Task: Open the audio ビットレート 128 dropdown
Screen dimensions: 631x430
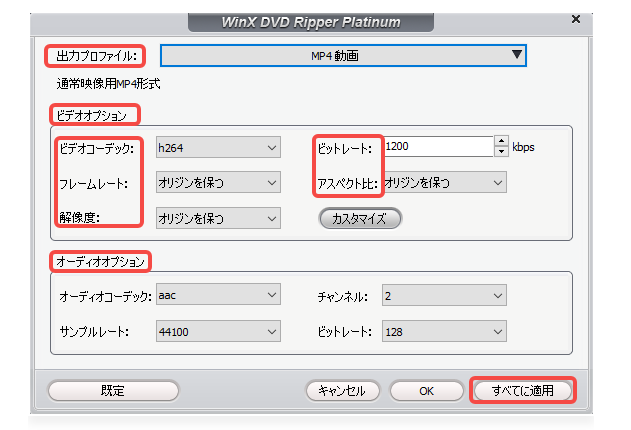Action: [x=444, y=331]
